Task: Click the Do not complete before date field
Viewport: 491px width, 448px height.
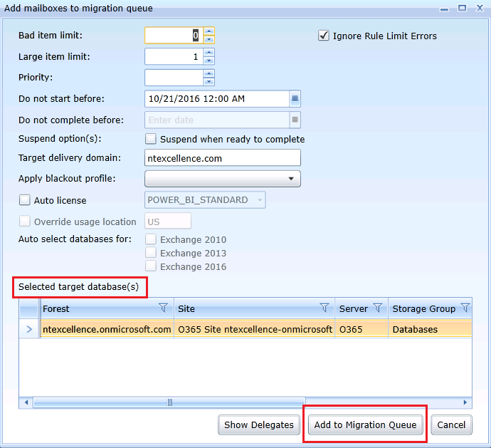Action: (217, 120)
